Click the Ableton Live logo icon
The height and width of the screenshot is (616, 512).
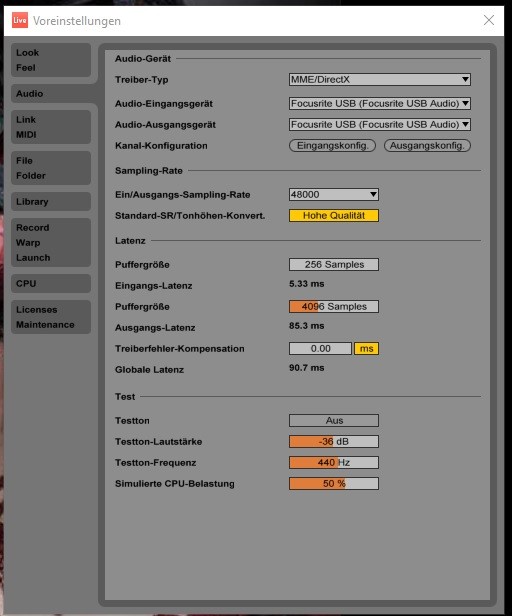[x=20, y=20]
